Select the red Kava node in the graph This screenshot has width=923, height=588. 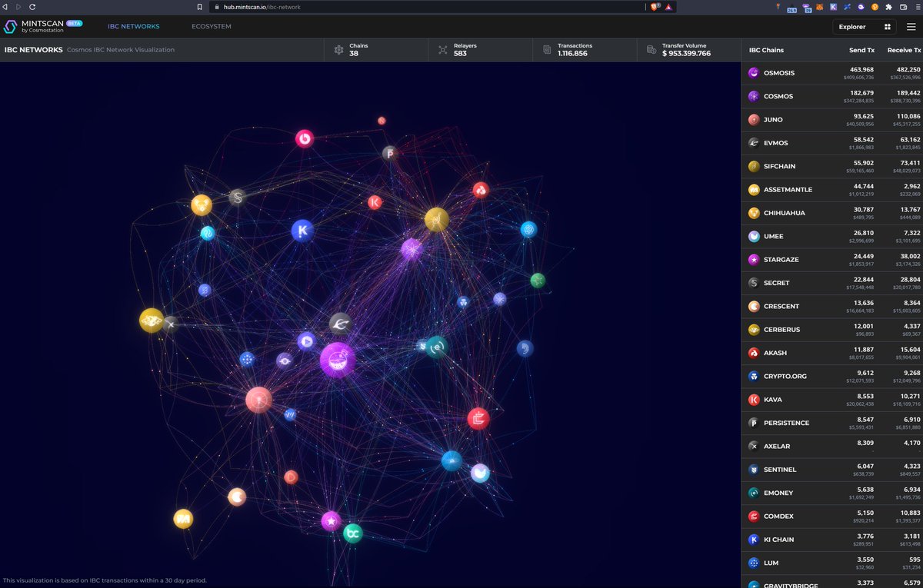(375, 202)
